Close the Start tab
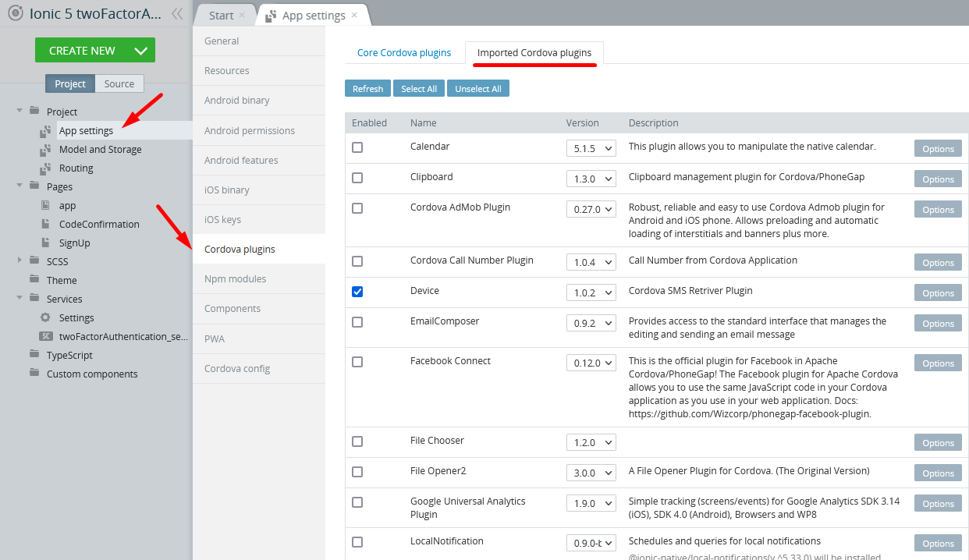 (x=242, y=16)
